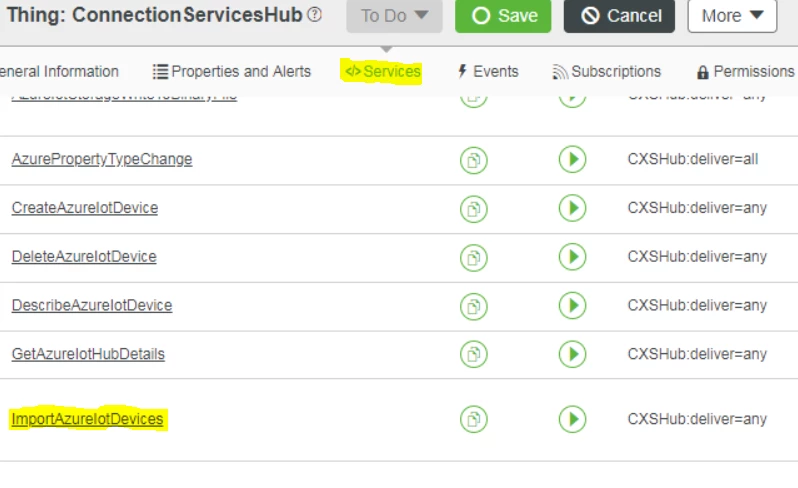Duplicate the ImportAzureIotDevices service

pyautogui.click(x=474, y=419)
